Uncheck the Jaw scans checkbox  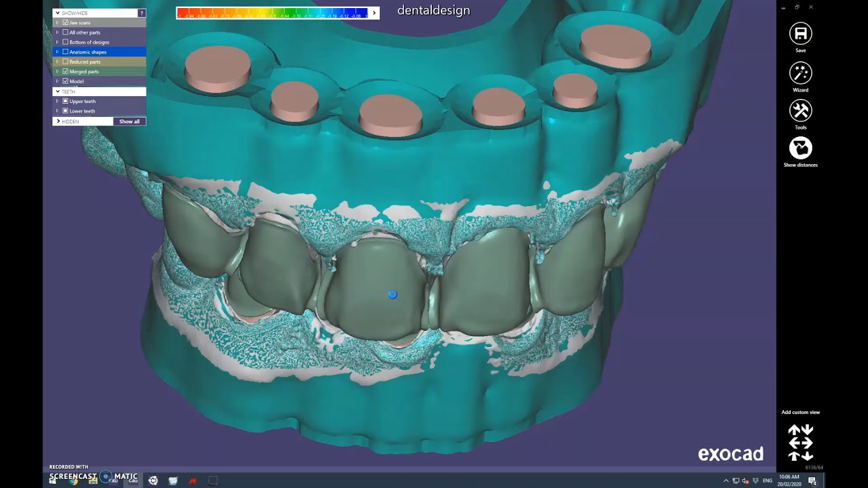coord(65,22)
